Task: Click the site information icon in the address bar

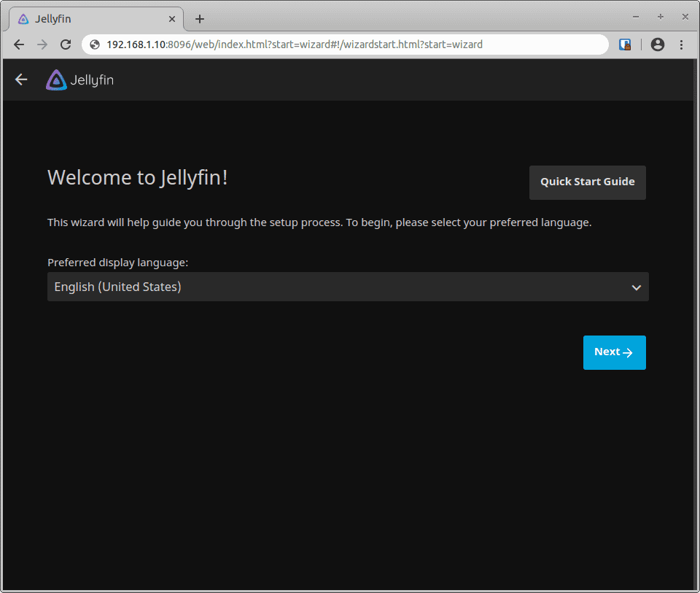Action: point(94,44)
